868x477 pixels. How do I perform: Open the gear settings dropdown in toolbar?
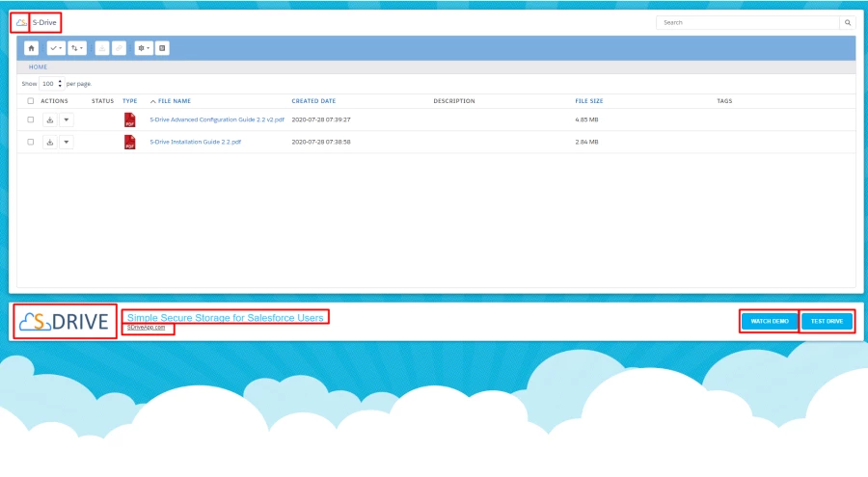click(144, 47)
